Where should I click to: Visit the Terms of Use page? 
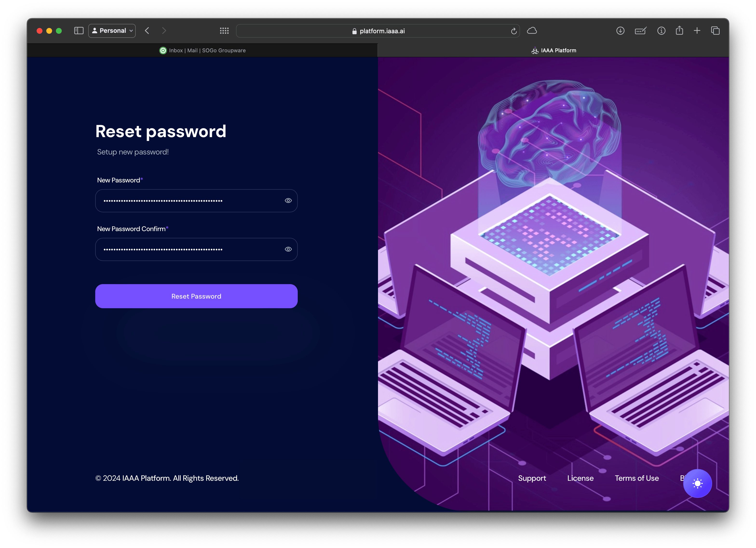(636, 478)
